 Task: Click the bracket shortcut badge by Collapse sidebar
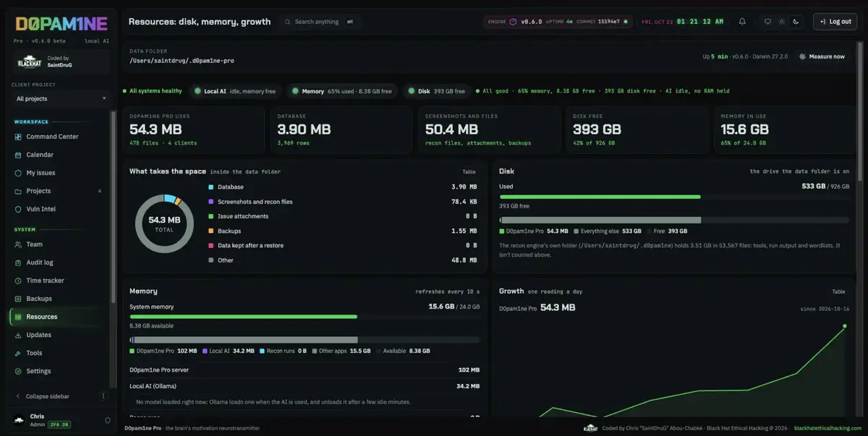pyautogui.click(x=103, y=396)
